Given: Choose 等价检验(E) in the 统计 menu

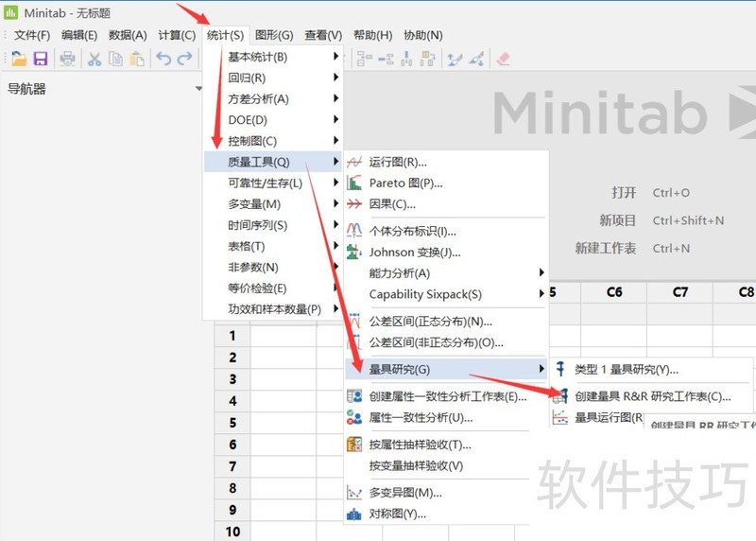Looking at the screenshot, I should pos(273,288).
